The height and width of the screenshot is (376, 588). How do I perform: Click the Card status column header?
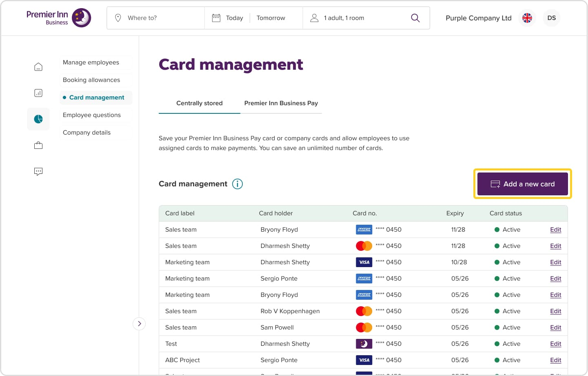[x=506, y=213]
